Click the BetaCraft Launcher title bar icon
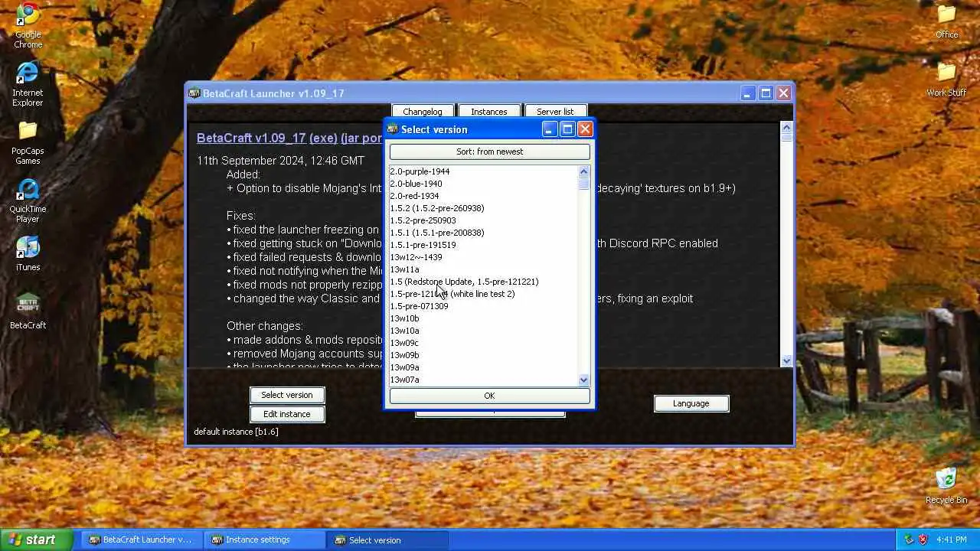This screenshot has height=551, width=980. [194, 93]
